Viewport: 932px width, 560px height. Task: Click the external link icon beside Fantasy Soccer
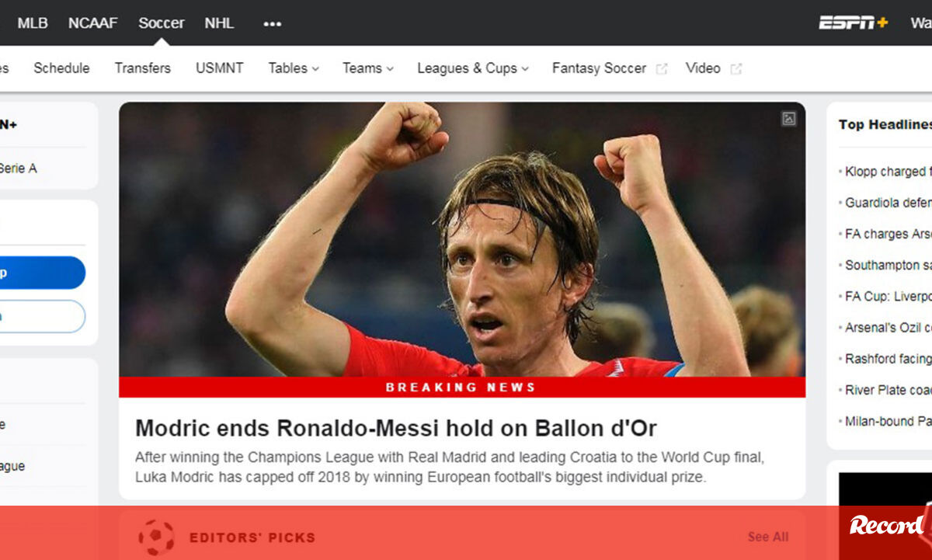pyautogui.click(x=662, y=68)
